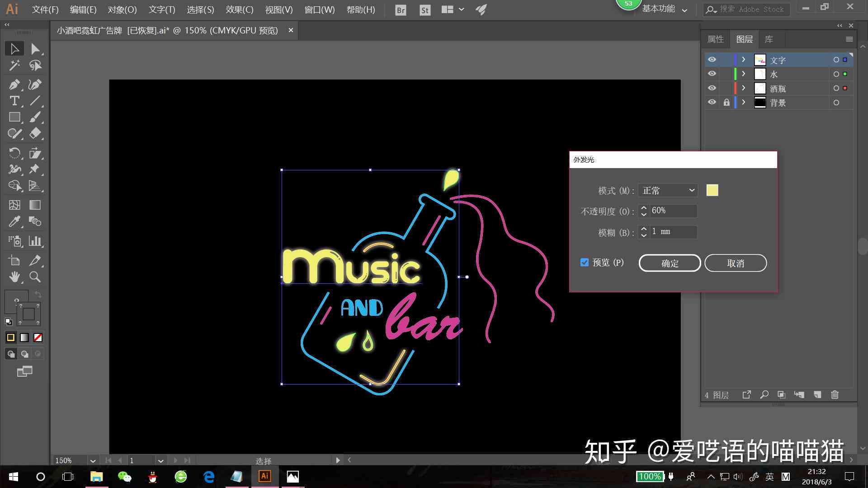The image size is (868, 488).
Task: Open the 文件 menu
Action: (45, 9)
